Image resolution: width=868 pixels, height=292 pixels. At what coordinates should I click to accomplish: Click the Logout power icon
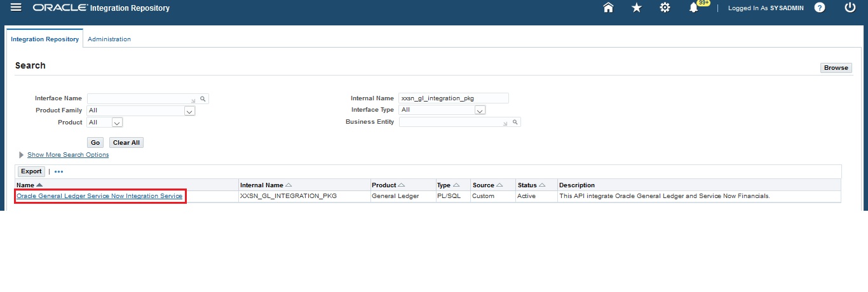point(850,8)
